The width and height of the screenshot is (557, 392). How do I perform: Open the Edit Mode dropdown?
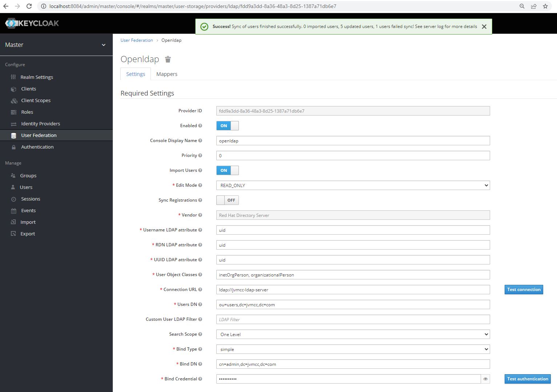point(353,185)
